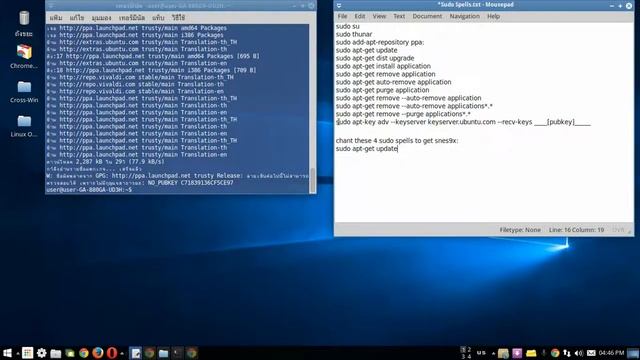Click the Mousepad title bar
The image size is (640, 360).
coord(476,5)
